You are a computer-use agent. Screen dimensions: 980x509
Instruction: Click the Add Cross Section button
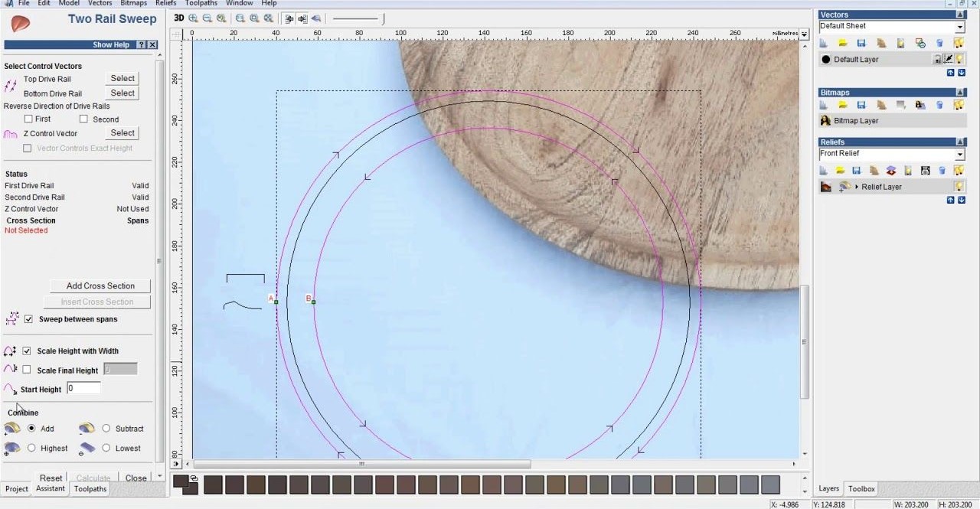(100, 286)
